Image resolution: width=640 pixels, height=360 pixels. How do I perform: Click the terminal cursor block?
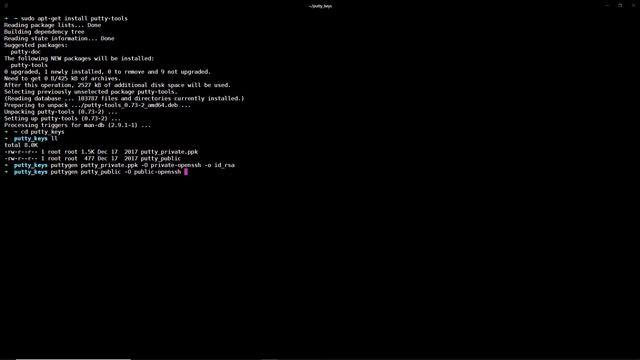click(x=186, y=172)
